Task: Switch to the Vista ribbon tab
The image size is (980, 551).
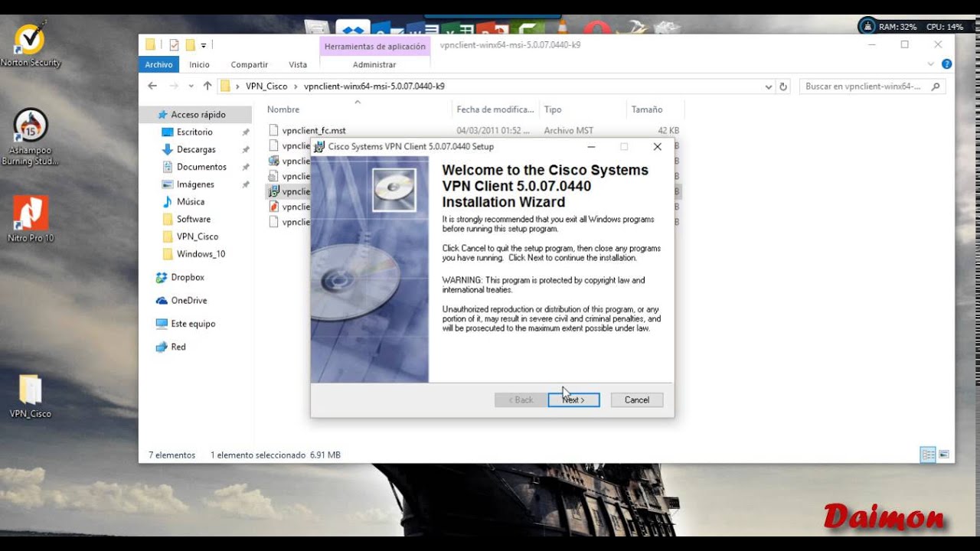Action: point(298,65)
